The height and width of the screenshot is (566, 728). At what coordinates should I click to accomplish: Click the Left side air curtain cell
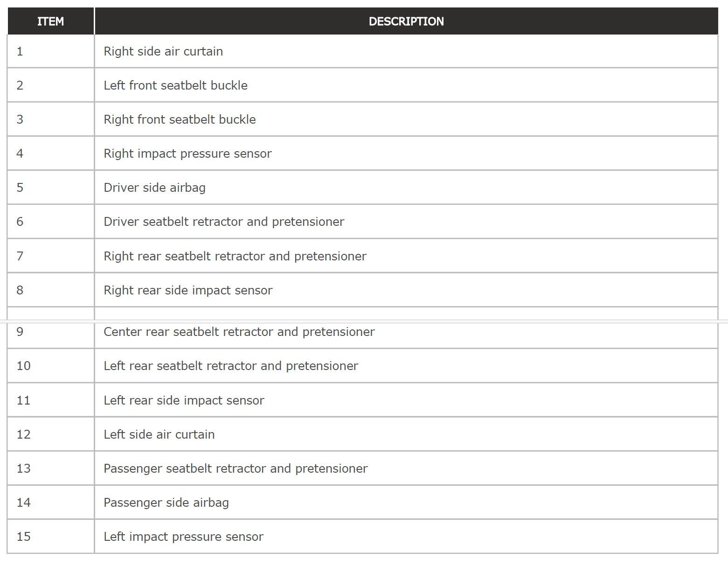tap(406, 434)
